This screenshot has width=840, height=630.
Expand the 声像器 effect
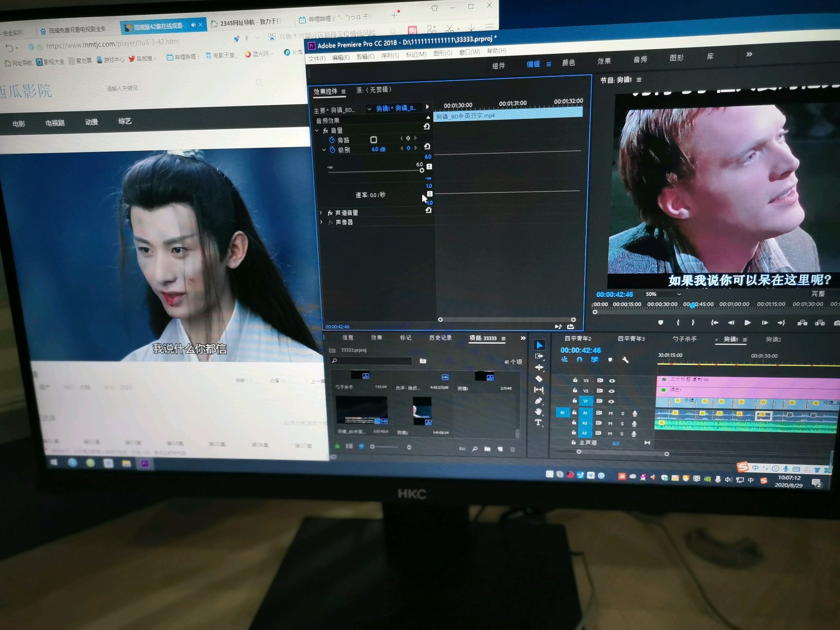321,222
